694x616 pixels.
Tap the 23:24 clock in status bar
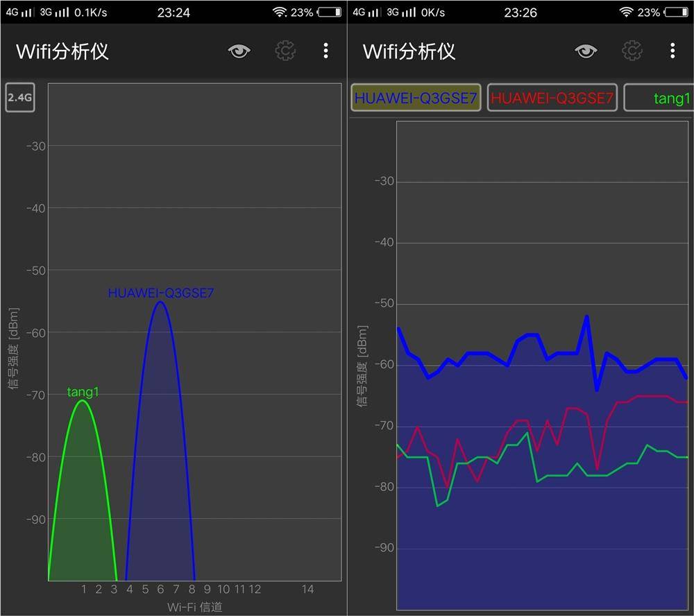(173, 12)
